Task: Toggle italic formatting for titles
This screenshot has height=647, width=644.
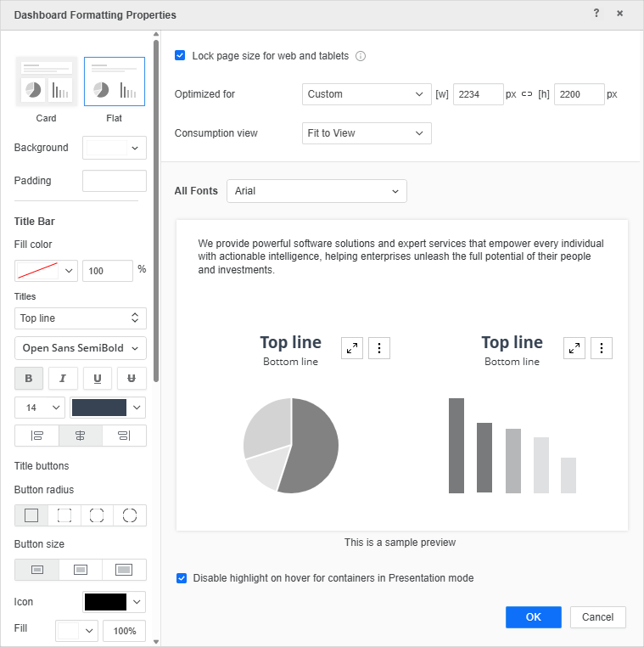Action: 63,379
